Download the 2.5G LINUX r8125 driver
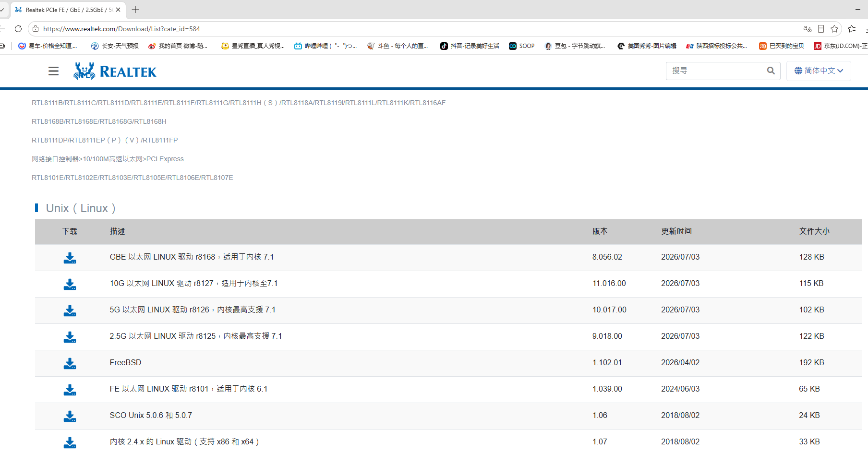The image size is (868, 465). [x=70, y=337]
